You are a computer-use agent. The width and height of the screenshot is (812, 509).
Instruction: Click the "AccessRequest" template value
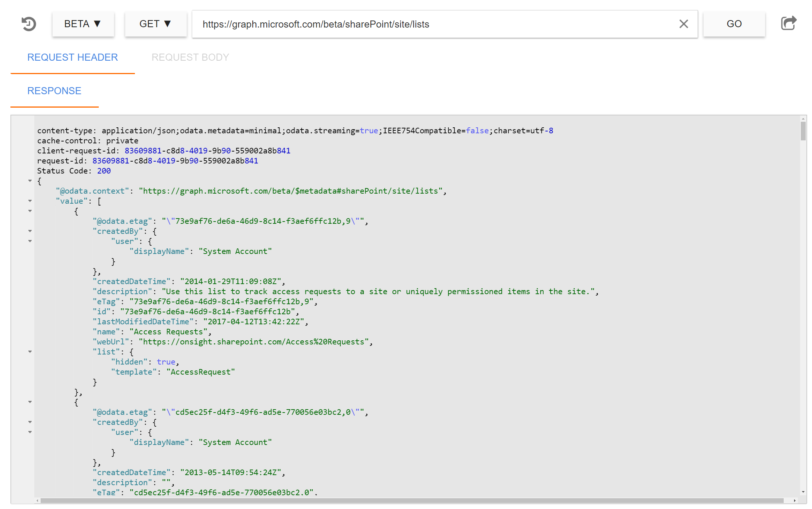pyautogui.click(x=200, y=372)
